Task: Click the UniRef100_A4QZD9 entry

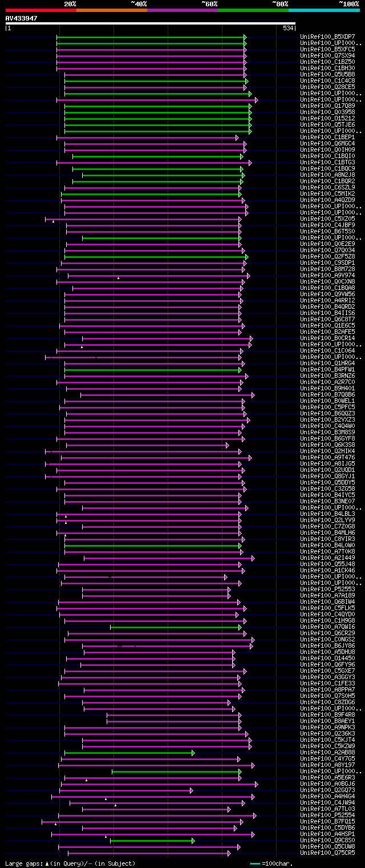Action: pos(327,200)
